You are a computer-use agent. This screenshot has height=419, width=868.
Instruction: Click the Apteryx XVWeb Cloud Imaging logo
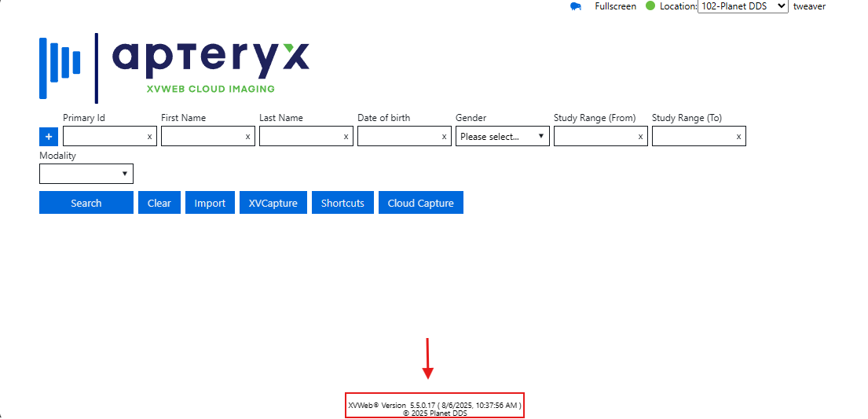(x=174, y=68)
